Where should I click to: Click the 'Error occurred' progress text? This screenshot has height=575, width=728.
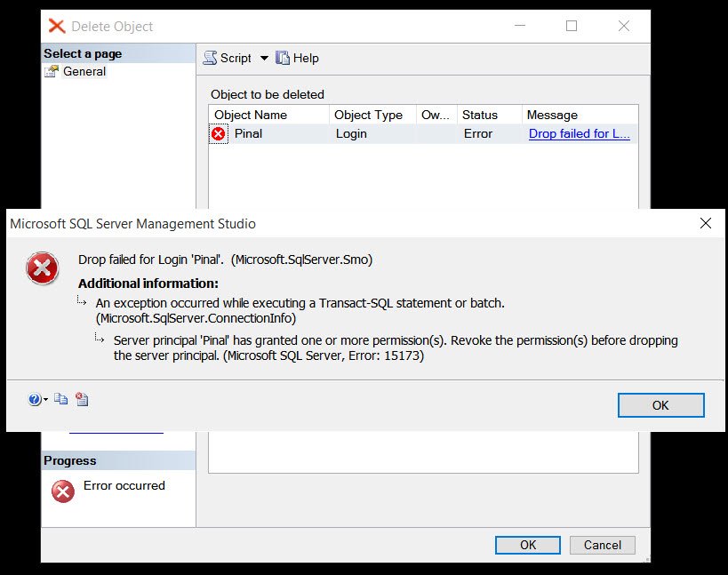124,485
